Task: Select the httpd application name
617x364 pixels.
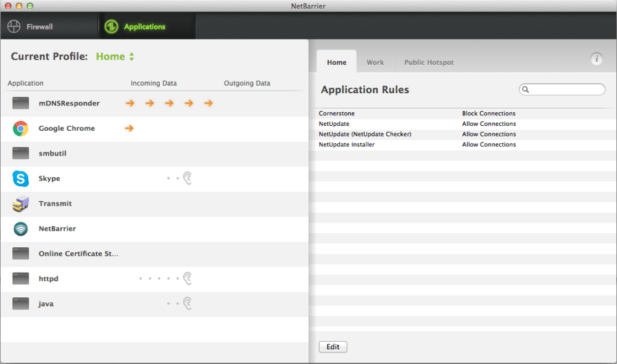Action: coord(48,279)
